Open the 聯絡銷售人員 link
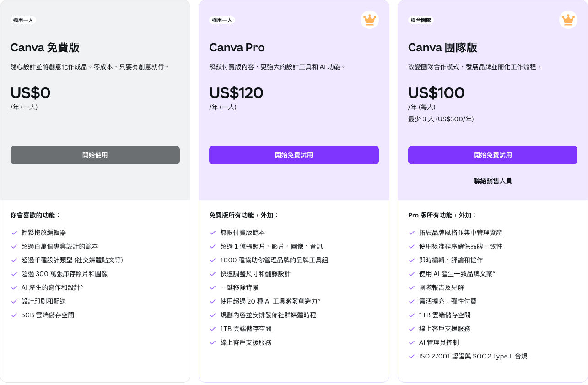The height and width of the screenshot is (385, 588). coord(492,181)
